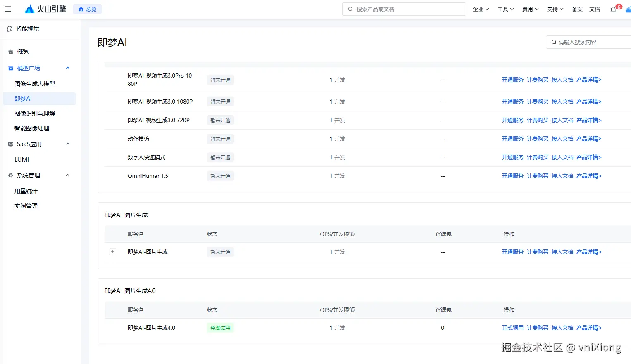Focus the 请输入搜索内容 search field

(x=589, y=42)
